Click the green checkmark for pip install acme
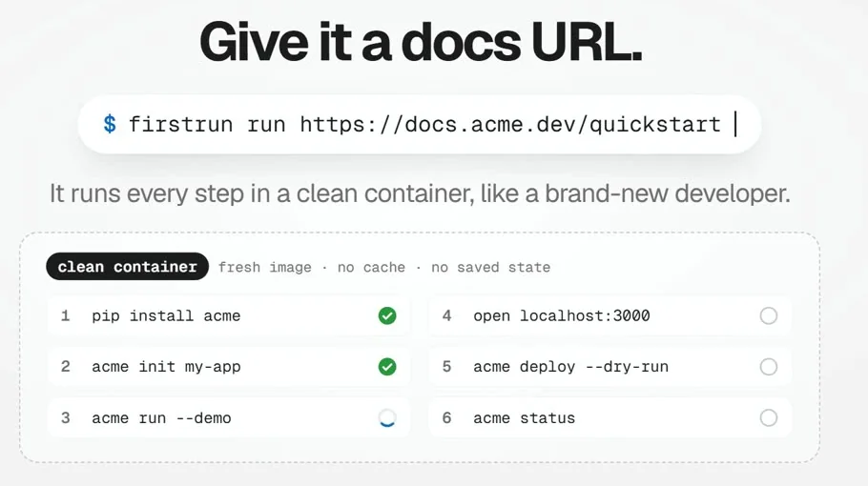868x486 pixels. pos(387,315)
